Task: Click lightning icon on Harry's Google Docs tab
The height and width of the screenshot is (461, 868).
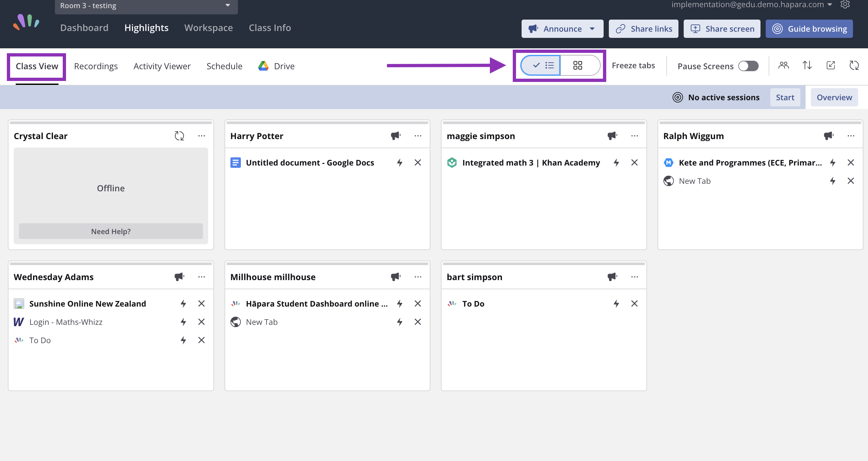Action: pos(400,163)
